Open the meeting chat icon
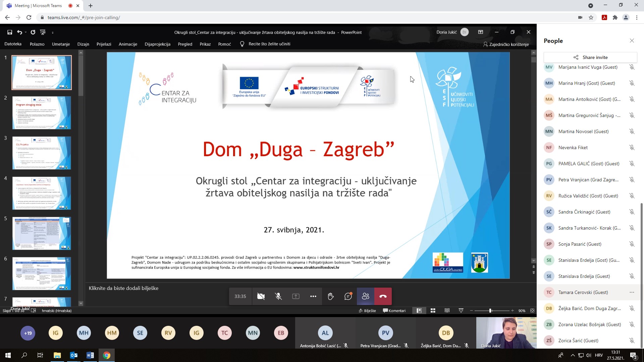 [348, 296]
